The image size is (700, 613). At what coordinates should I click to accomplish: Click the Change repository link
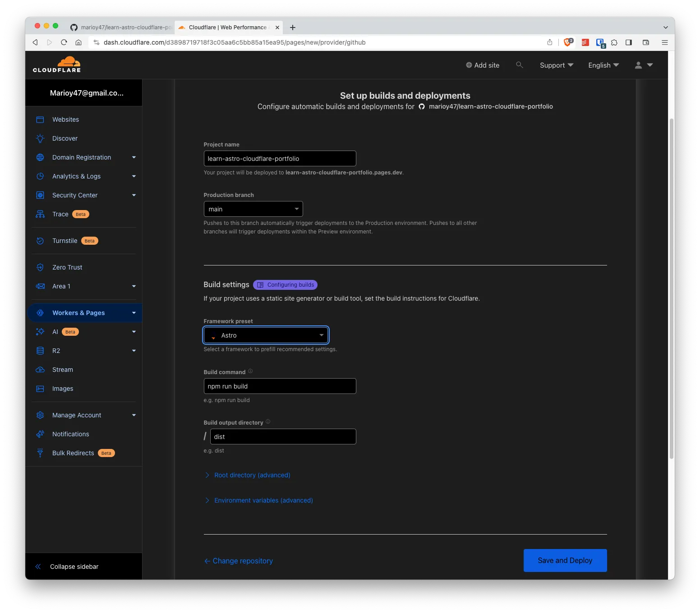[x=239, y=561]
